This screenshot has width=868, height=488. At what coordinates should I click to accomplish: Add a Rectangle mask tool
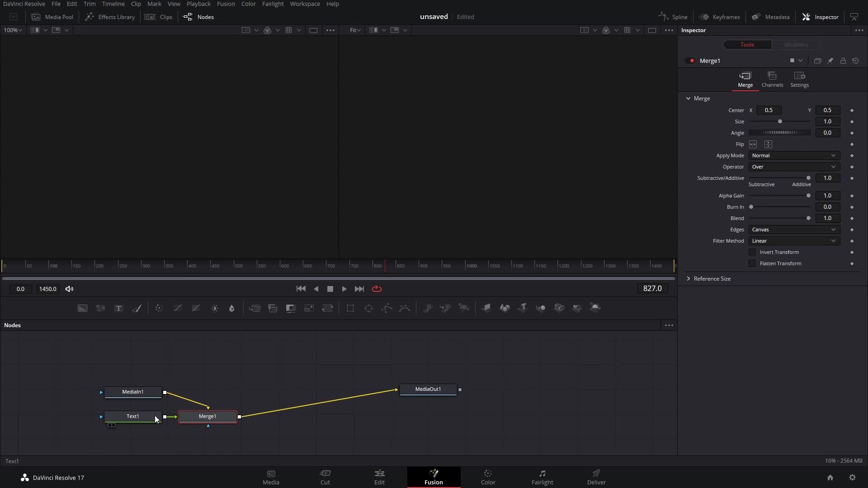tap(350, 308)
